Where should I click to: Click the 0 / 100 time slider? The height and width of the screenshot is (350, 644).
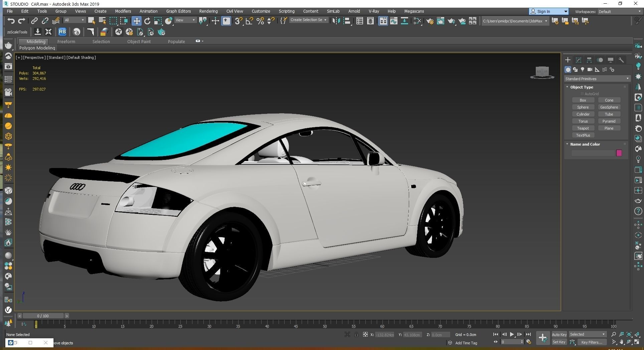[43, 316]
